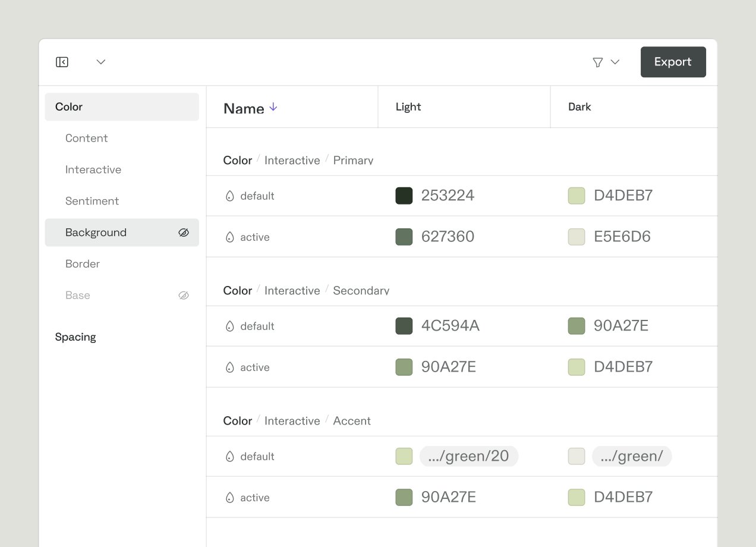This screenshot has height=547, width=756.
Task: Click the droplet icon beside Accent default token
Action: click(230, 456)
